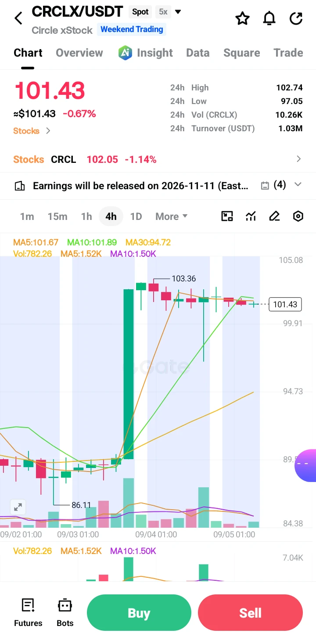This screenshot has height=644, width=316.
Task: Switch to the Data tab
Action: (x=197, y=53)
